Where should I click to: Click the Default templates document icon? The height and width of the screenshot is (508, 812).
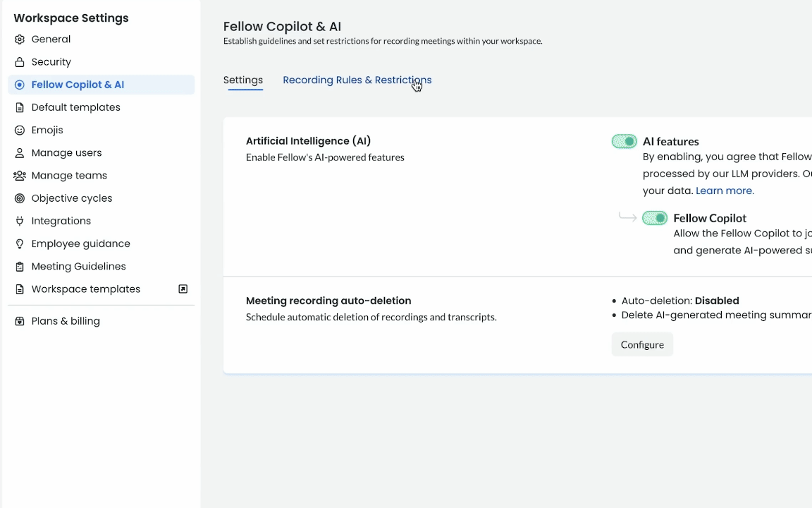click(20, 107)
